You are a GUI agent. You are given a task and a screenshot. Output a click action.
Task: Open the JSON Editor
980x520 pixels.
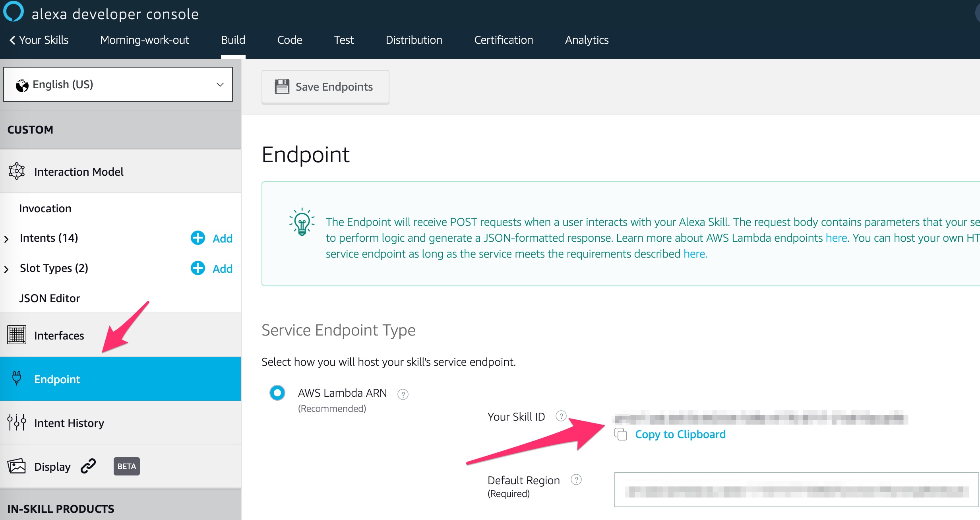pos(50,298)
